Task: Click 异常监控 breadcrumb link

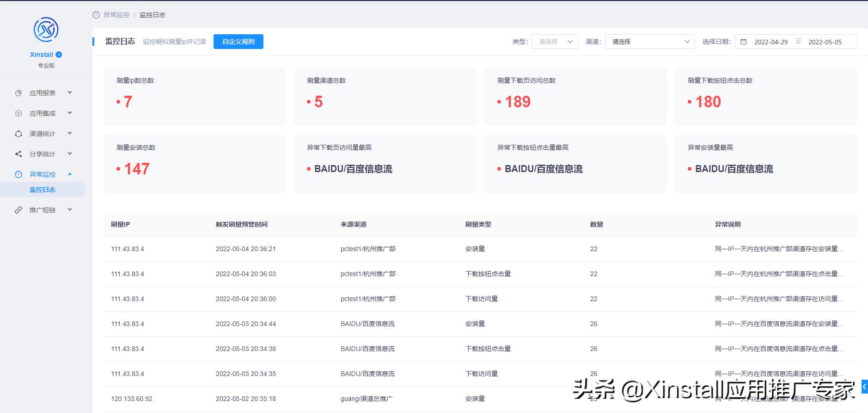Action: pos(116,15)
